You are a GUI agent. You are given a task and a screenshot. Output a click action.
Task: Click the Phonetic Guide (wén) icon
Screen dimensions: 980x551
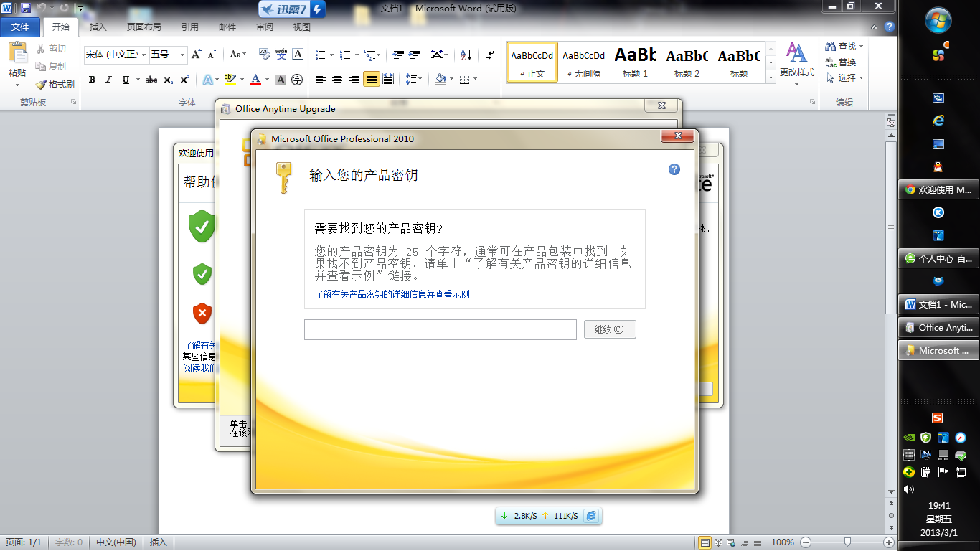(281, 55)
